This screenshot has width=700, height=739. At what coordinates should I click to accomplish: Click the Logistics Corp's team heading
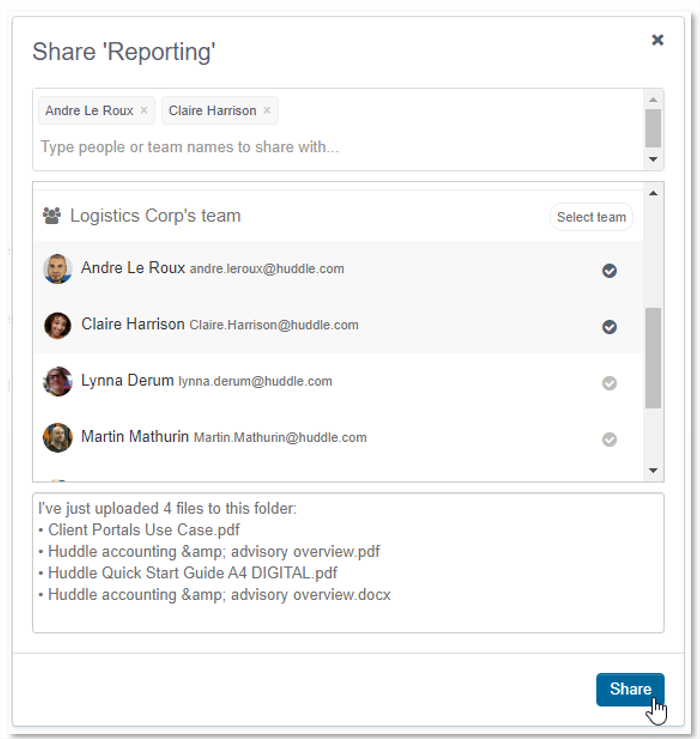[156, 216]
